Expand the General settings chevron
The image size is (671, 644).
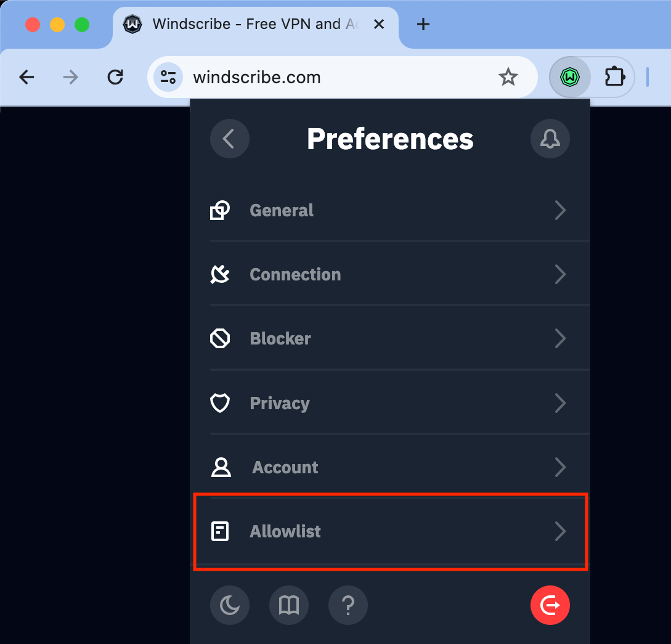(x=560, y=210)
